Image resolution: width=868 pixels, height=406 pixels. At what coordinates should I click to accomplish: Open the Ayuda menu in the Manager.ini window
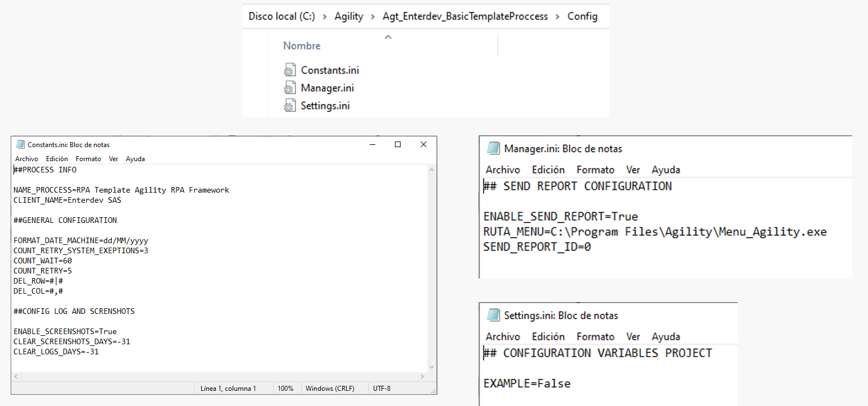coord(666,170)
